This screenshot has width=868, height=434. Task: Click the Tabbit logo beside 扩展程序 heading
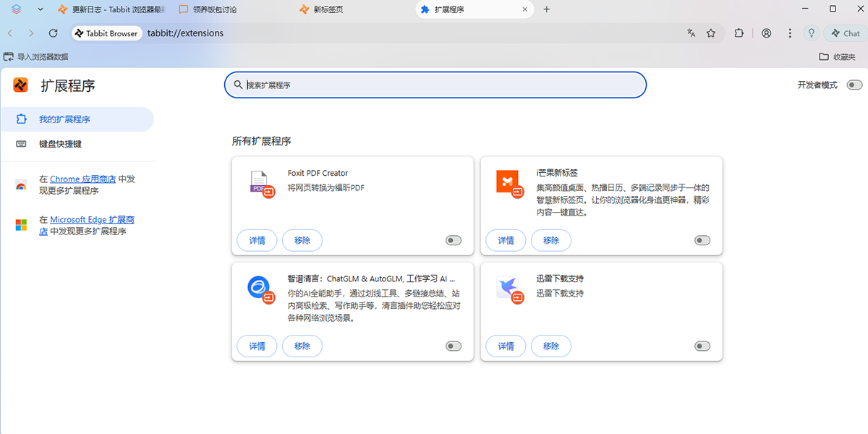21,85
